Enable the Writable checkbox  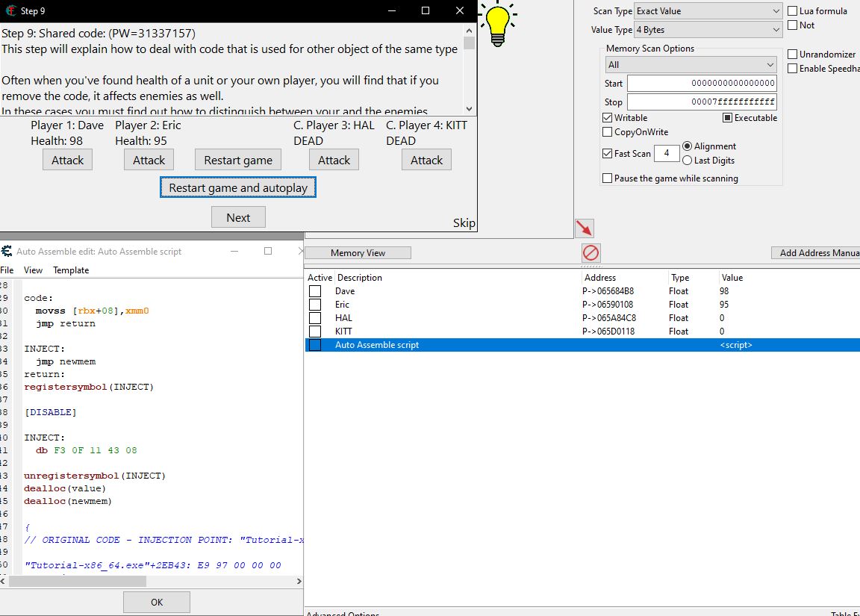pyautogui.click(x=608, y=118)
